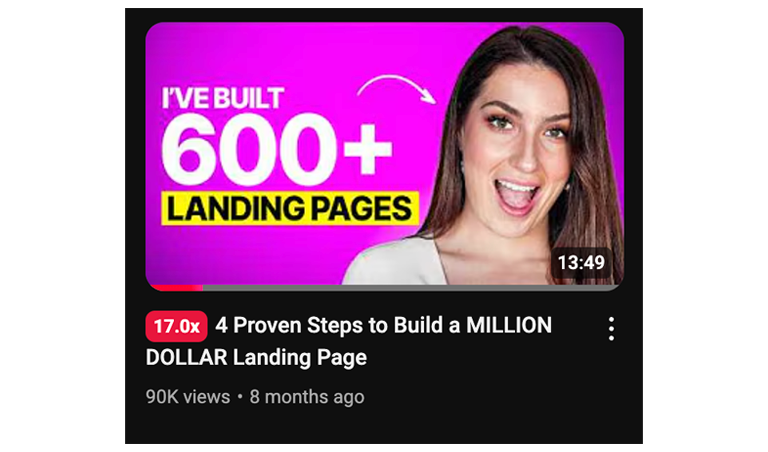Viewport: 768px width, 452px height.
Task: Click the grey unwatched part of the progress bar
Action: 411,288
